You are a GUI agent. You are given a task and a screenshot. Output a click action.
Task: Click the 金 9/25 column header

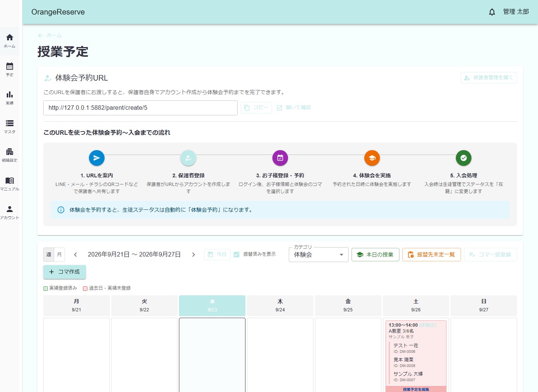tap(348, 305)
